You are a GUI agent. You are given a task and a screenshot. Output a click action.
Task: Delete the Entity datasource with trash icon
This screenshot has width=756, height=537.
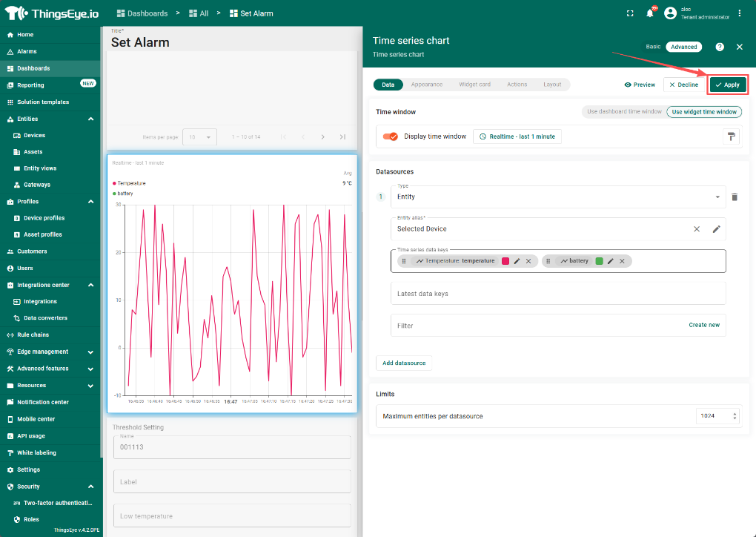coord(735,197)
